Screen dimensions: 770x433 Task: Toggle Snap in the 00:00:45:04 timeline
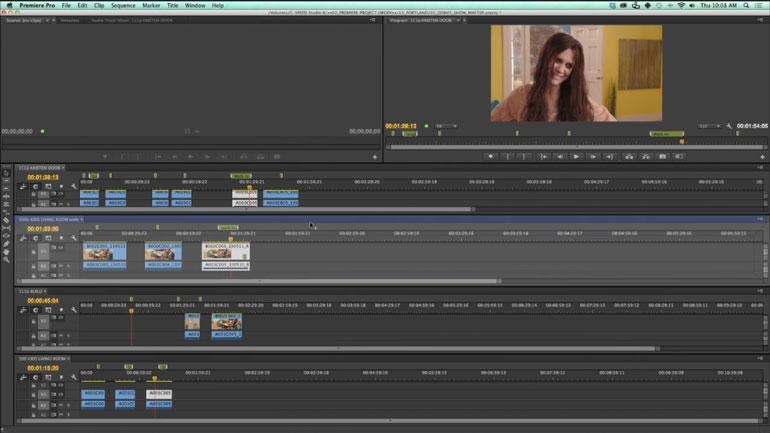click(x=35, y=310)
